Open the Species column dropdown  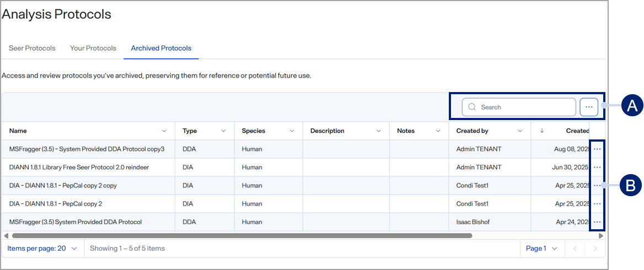pos(292,131)
